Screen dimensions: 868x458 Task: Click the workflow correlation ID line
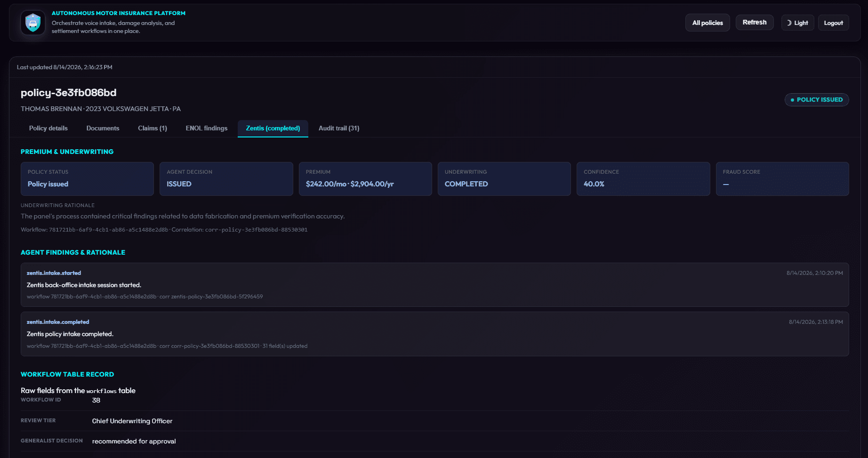coord(164,230)
